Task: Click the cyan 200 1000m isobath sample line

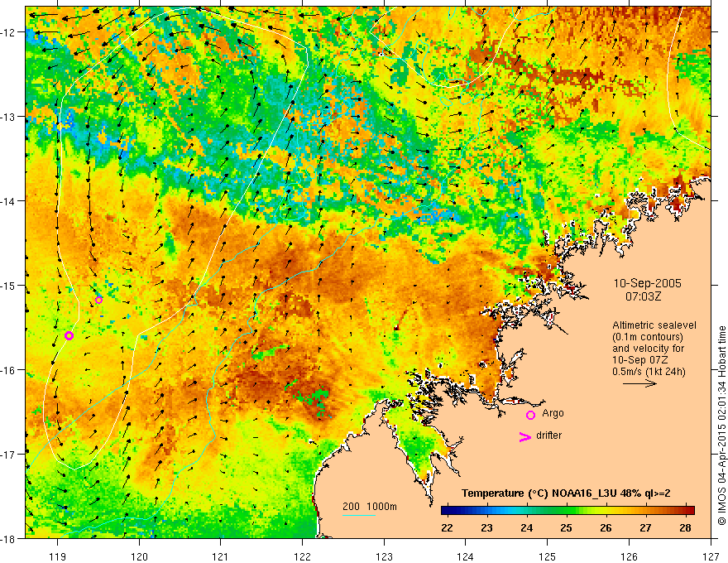Action: point(359,515)
